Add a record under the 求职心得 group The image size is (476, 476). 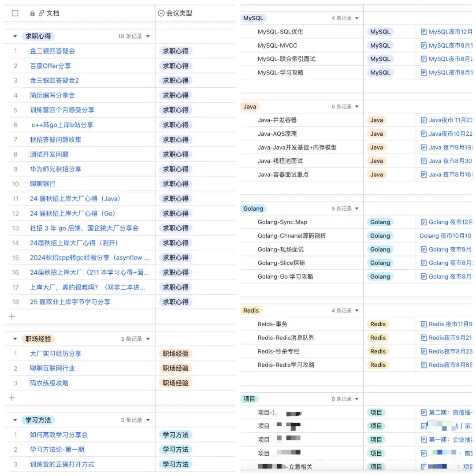[x=12, y=316]
